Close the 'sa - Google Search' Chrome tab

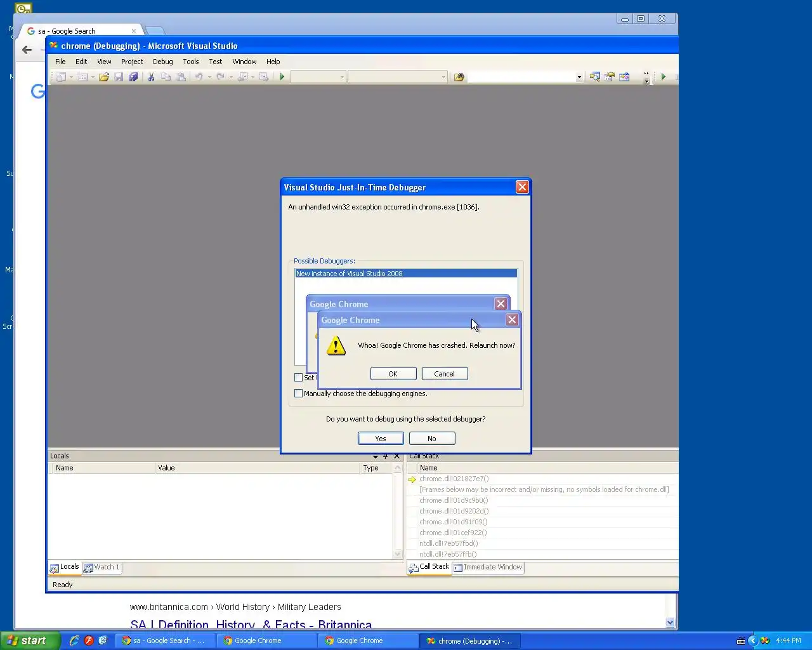134,30
